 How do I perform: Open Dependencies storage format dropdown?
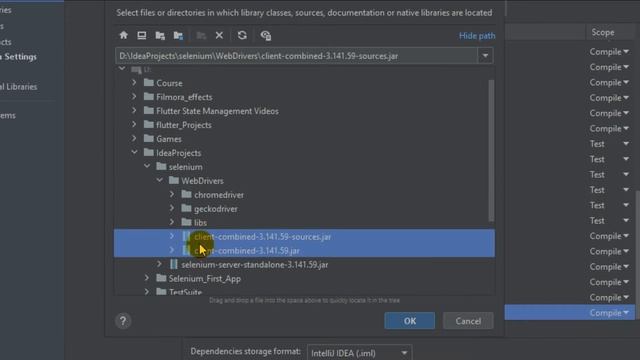click(359, 353)
